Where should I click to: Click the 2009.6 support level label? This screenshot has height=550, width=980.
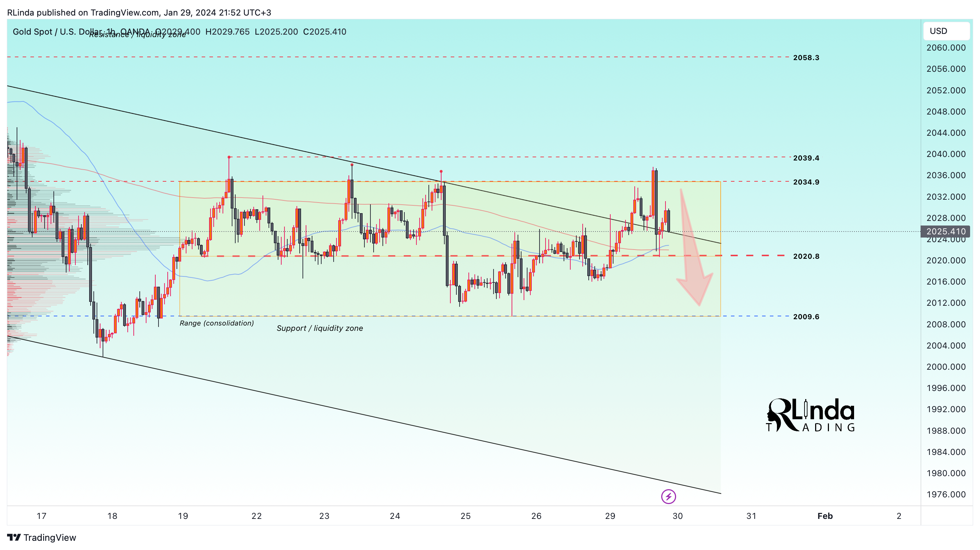pyautogui.click(x=806, y=317)
